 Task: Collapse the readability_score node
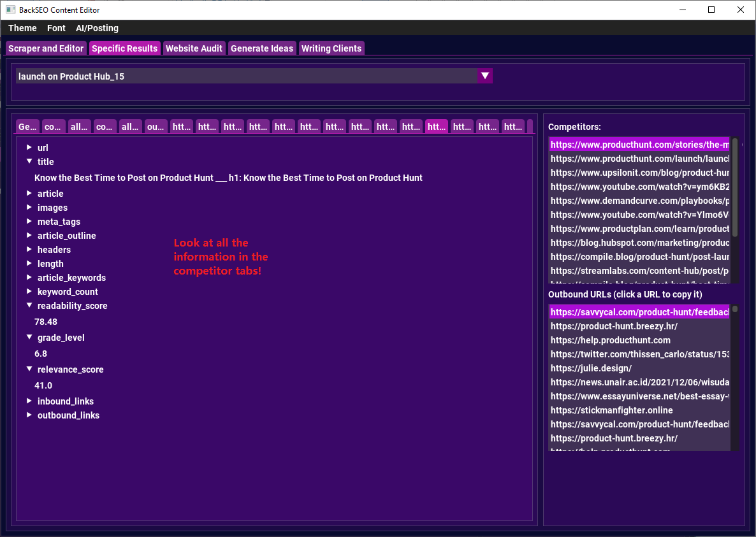tap(29, 305)
